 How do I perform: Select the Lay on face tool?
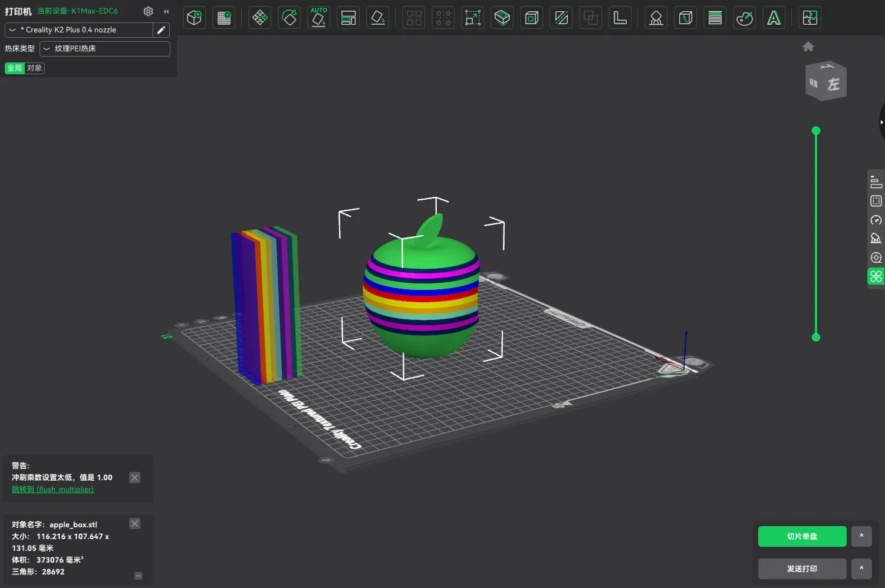pos(378,18)
